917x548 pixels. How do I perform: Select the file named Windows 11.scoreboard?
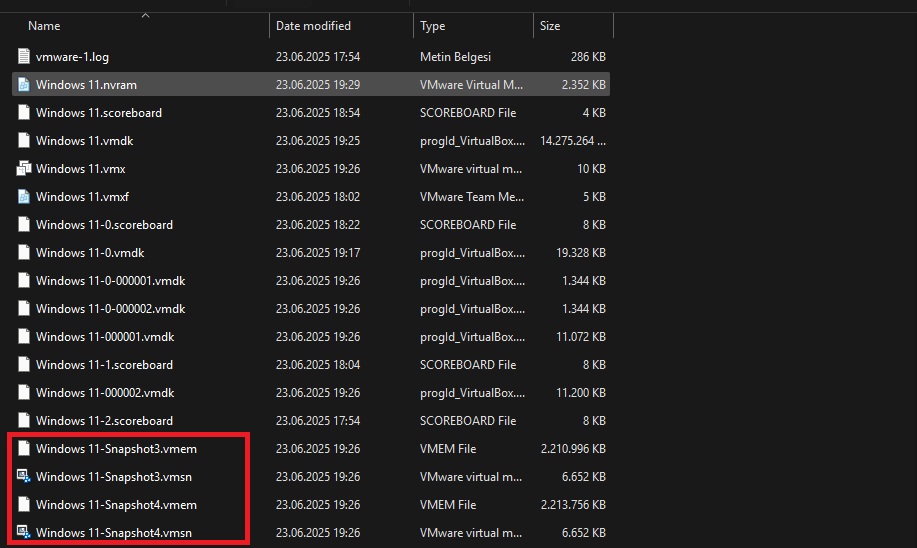[x=99, y=113]
